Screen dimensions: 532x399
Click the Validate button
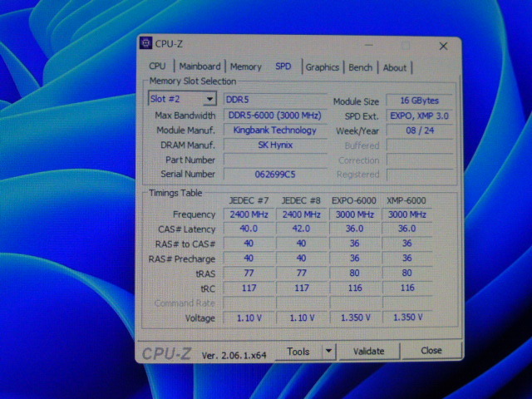click(x=369, y=351)
